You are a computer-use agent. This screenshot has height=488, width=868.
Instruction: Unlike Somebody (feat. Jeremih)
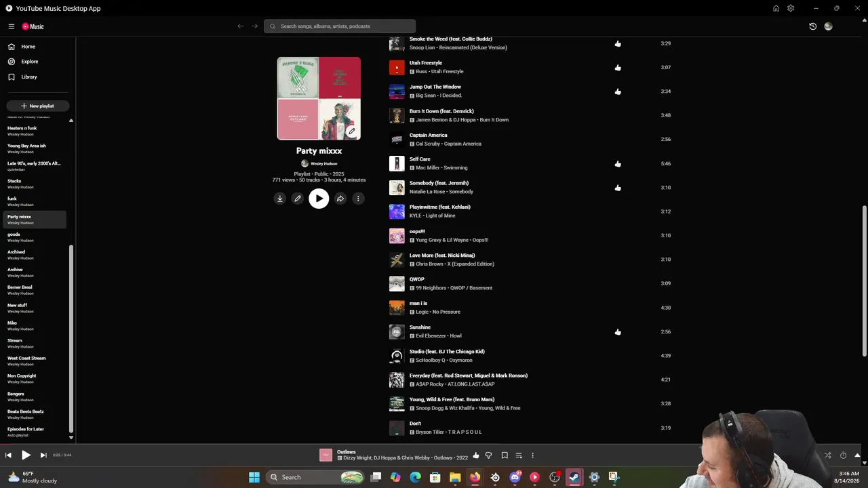click(618, 188)
